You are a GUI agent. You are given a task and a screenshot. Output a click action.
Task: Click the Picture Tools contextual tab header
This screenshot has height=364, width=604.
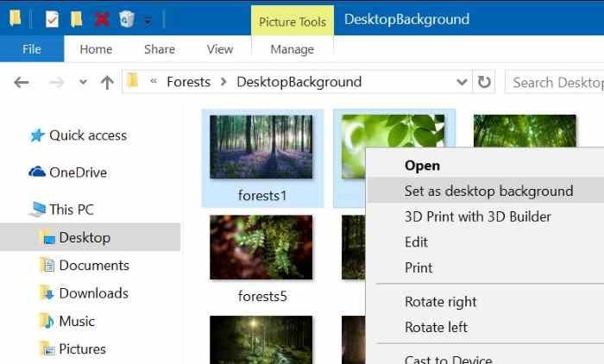[x=293, y=22]
